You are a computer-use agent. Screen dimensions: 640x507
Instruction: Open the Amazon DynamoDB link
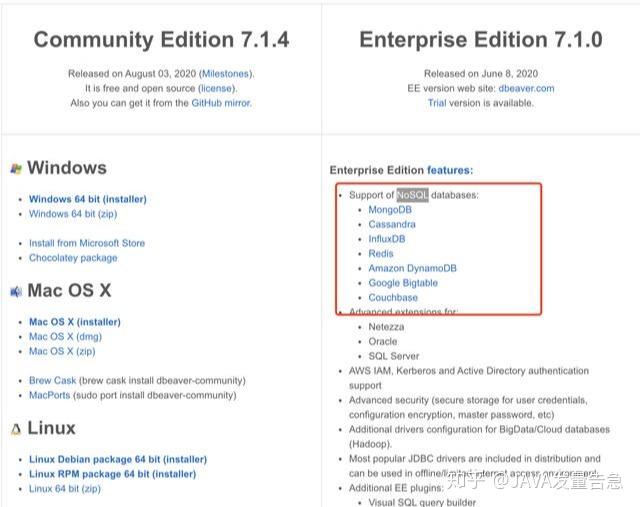click(412, 268)
